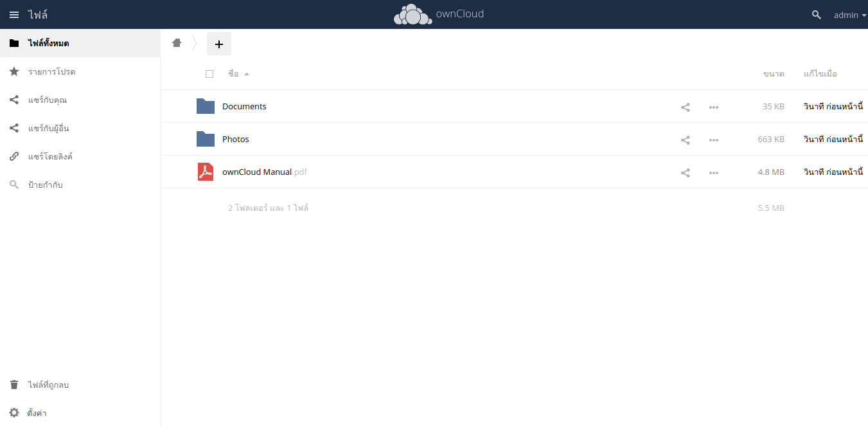Toggle the ชื่อ name sort order arrow

246,73
